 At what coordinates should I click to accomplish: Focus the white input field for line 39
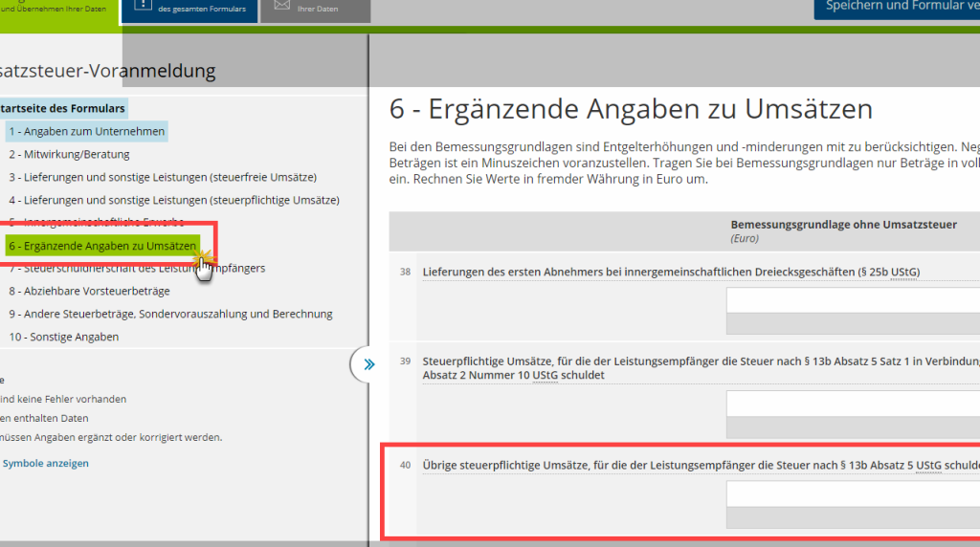point(852,404)
